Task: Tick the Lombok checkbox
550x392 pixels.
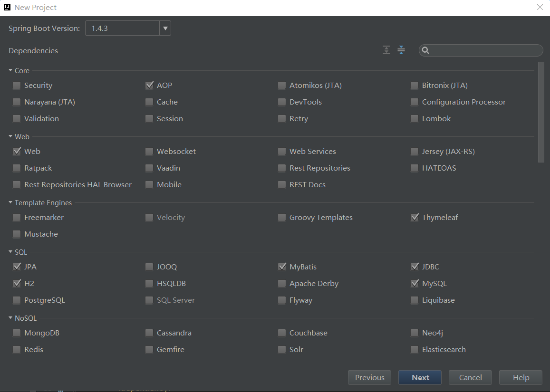Action: point(415,119)
